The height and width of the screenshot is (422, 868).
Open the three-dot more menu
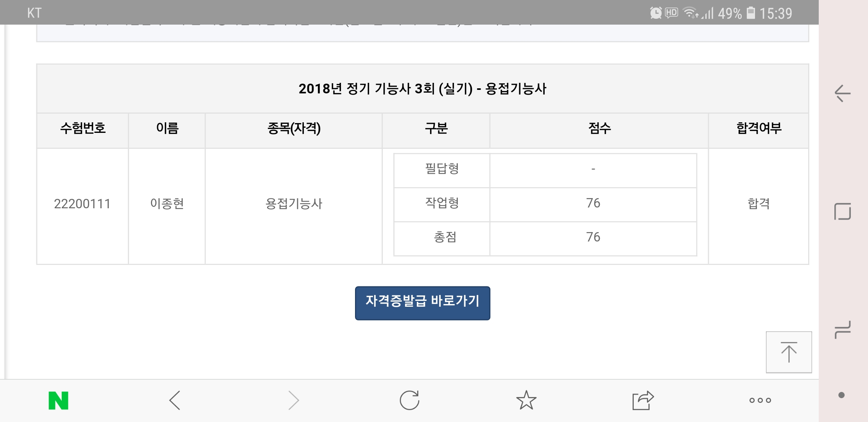tap(760, 401)
